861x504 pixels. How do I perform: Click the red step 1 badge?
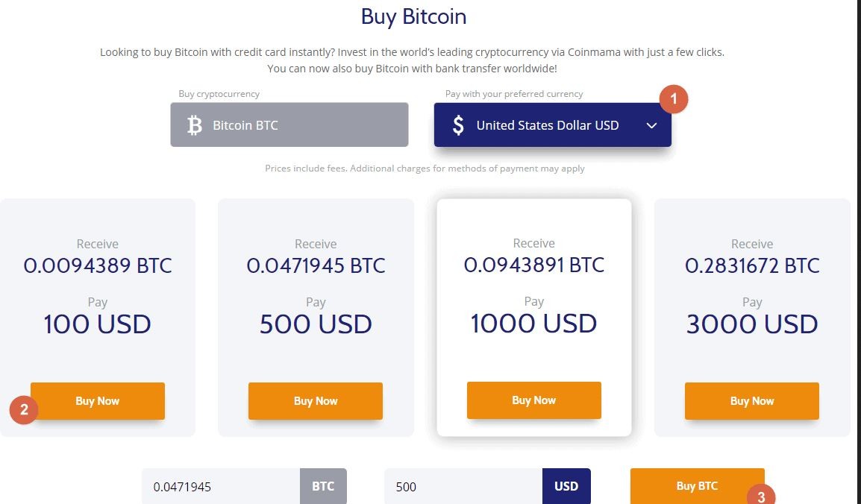(x=673, y=99)
